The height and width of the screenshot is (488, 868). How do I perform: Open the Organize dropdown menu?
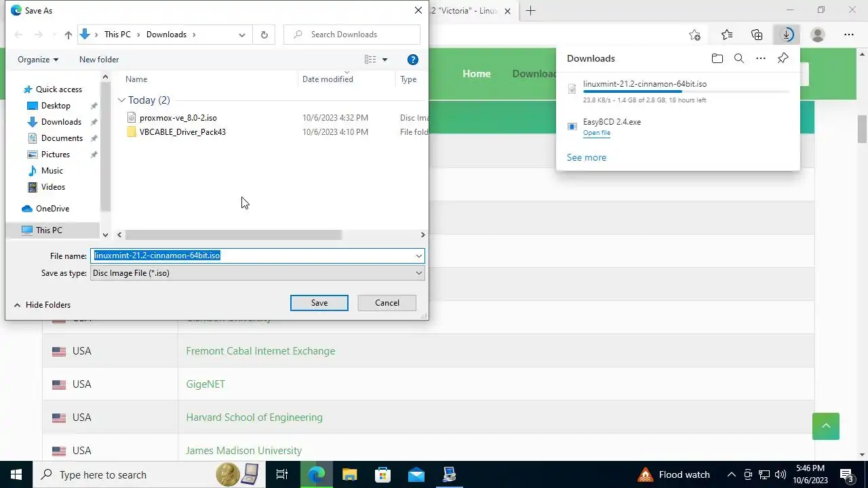click(x=38, y=60)
